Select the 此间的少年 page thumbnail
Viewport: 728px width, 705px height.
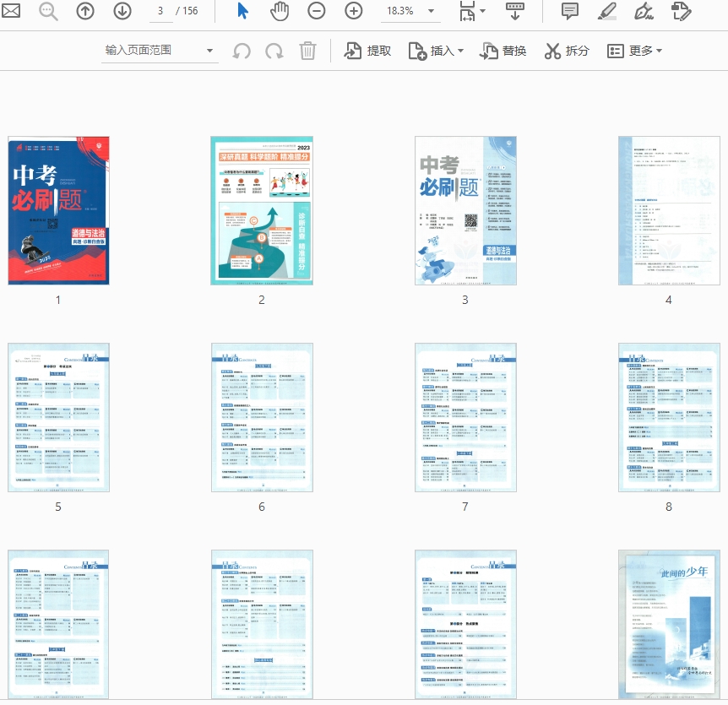(669, 624)
